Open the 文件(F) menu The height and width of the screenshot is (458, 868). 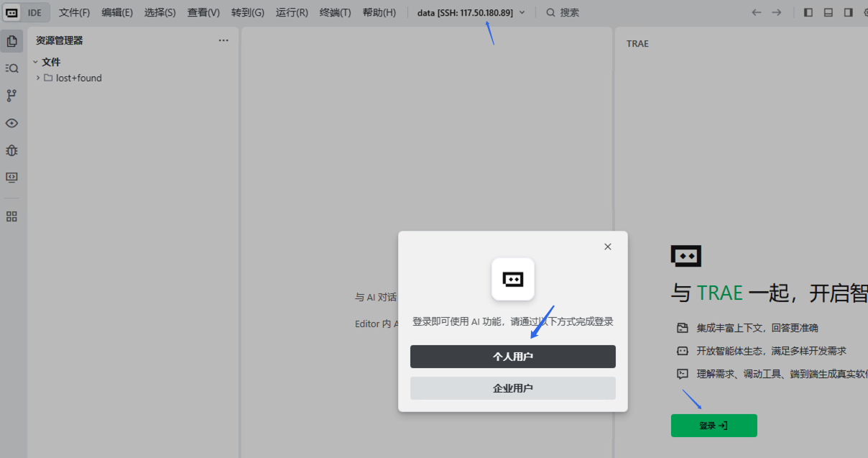click(x=75, y=12)
